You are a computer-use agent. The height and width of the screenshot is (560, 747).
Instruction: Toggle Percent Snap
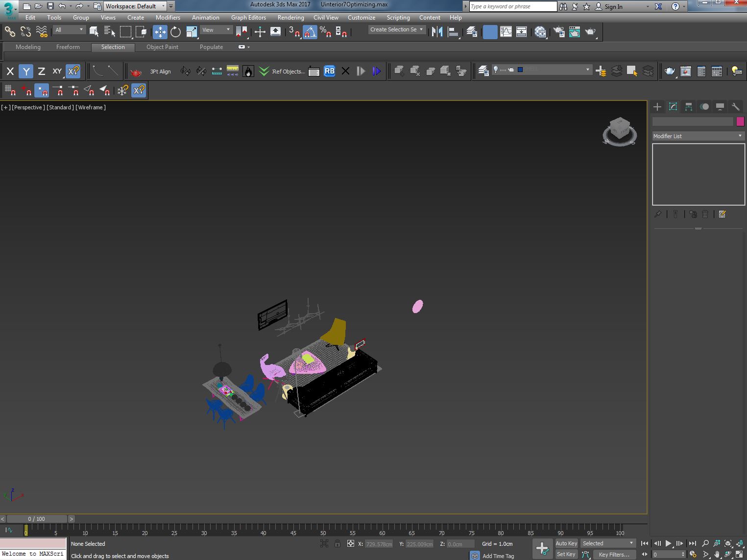[x=326, y=32]
